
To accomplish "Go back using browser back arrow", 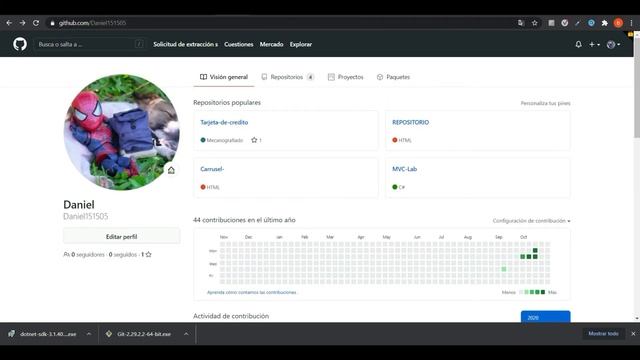I will 9,23.
